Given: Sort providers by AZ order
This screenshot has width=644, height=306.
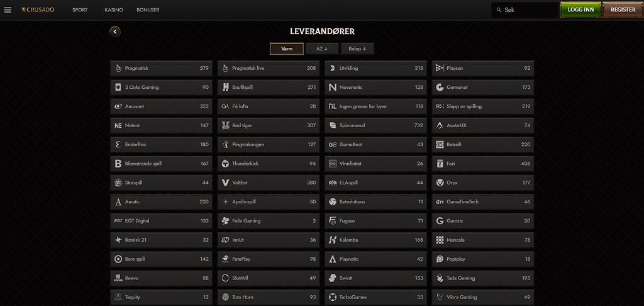Looking at the screenshot, I should [322, 48].
